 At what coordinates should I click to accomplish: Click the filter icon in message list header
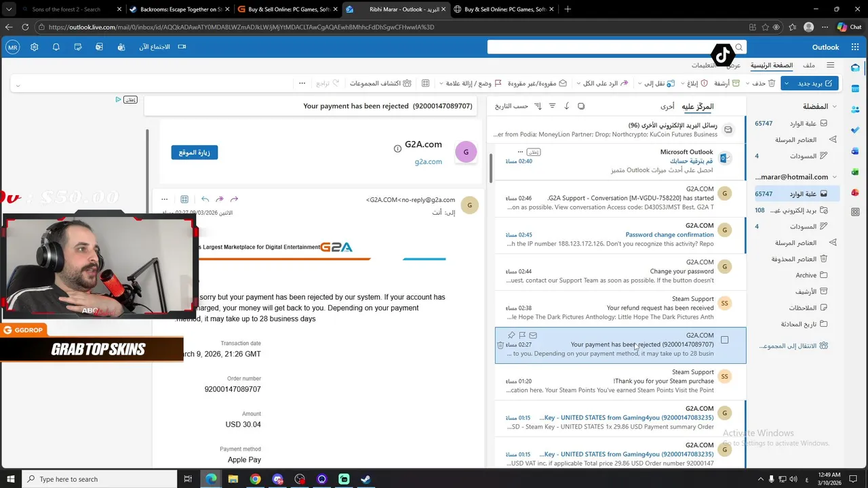[552, 106]
